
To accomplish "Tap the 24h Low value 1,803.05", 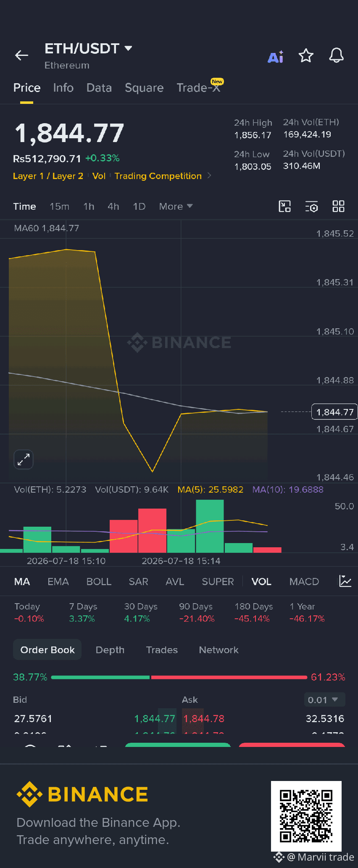I will pyautogui.click(x=253, y=166).
